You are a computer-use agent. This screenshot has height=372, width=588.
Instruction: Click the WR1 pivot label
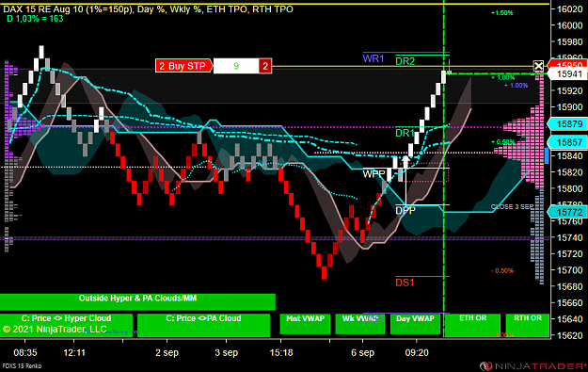(x=373, y=58)
